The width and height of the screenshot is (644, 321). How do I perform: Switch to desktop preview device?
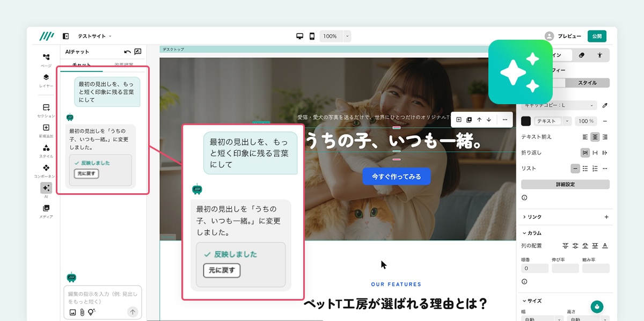300,36
